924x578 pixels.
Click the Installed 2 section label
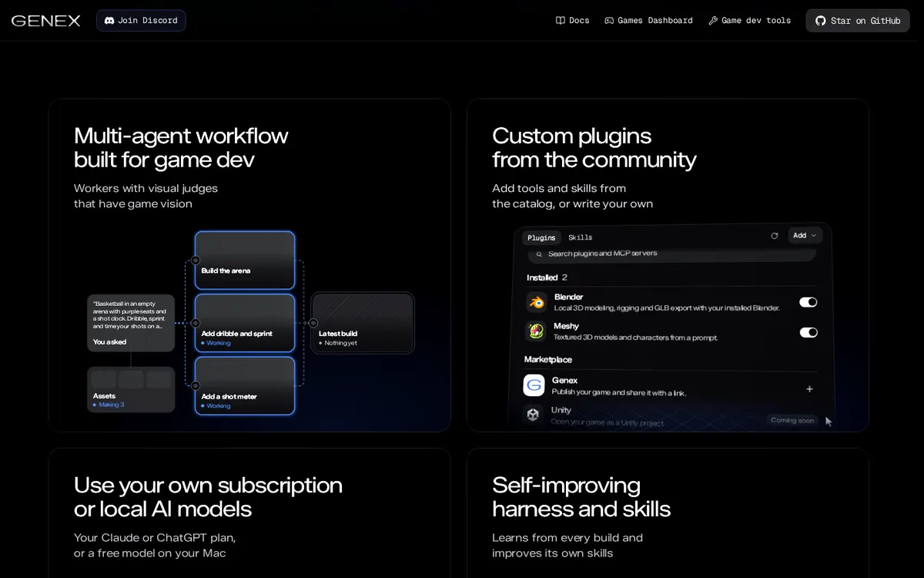point(547,277)
